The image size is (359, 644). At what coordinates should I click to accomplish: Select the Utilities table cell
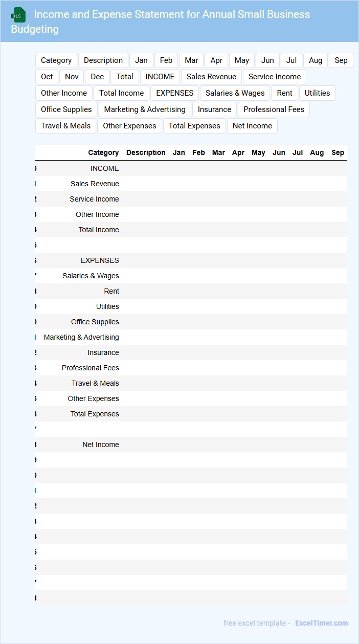(107, 306)
